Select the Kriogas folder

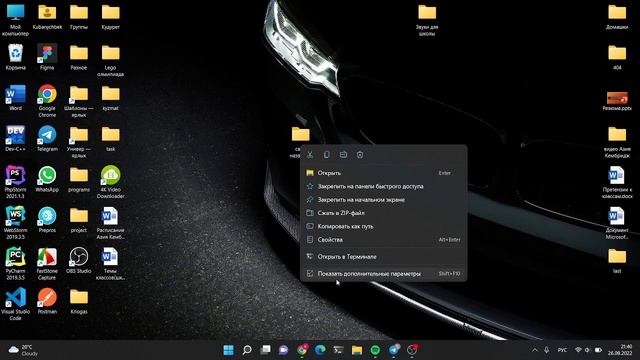point(79,301)
